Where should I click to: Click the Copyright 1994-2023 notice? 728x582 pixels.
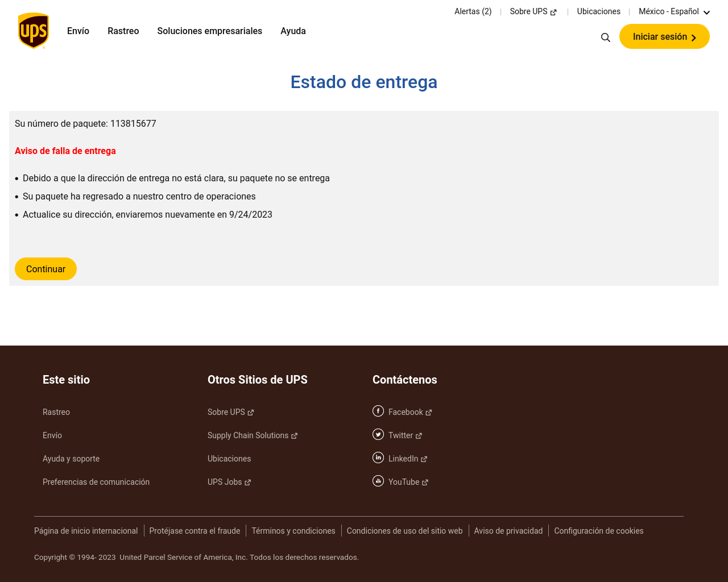click(x=196, y=557)
